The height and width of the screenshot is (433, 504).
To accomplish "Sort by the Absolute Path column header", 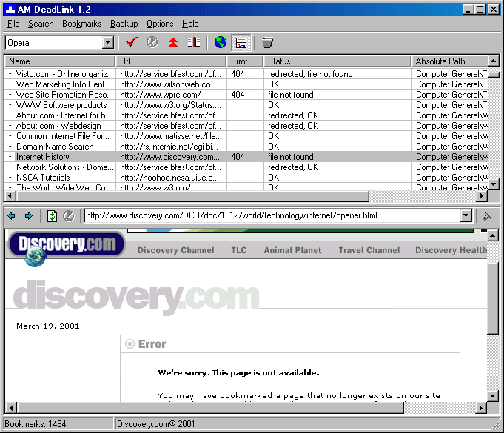I will tap(449, 61).
